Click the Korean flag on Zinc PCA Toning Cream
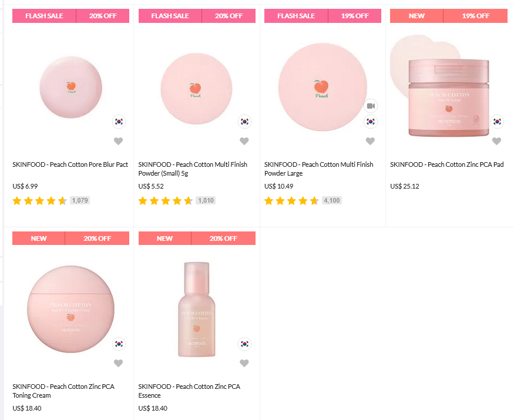The width and height of the screenshot is (514, 420). click(x=119, y=344)
